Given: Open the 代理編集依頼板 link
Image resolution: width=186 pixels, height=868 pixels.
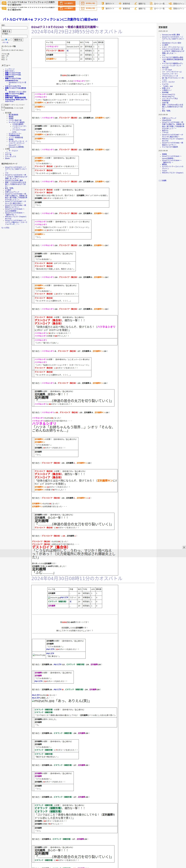Looking at the screenshot, I should [x=14, y=135].
